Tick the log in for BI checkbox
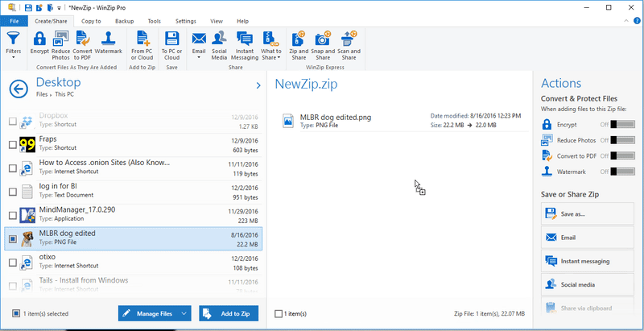The width and height of the screenshot is (644, 331). [x=13, y=192]
